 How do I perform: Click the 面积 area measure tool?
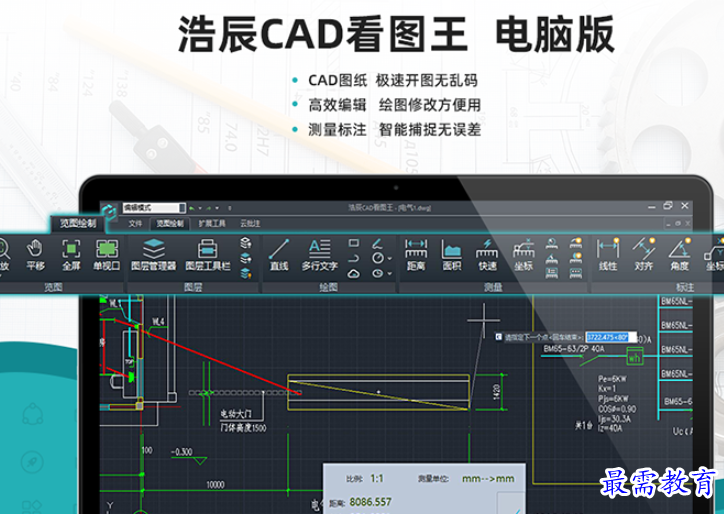[452, 254]
